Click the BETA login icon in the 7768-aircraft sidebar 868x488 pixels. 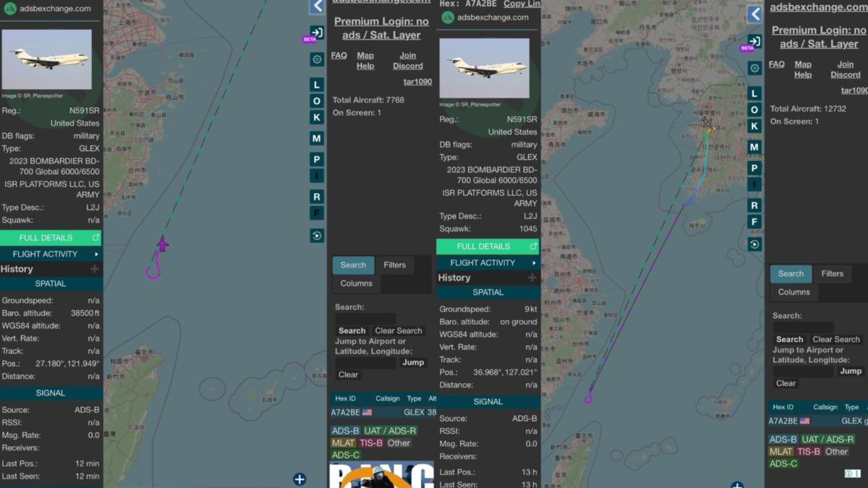[x=316, y=33]
